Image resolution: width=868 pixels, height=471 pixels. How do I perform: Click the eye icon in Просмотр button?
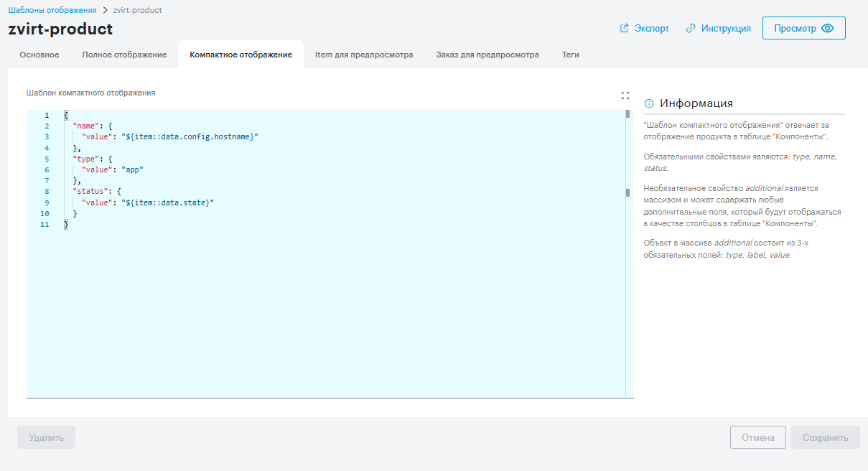point(827,29)
